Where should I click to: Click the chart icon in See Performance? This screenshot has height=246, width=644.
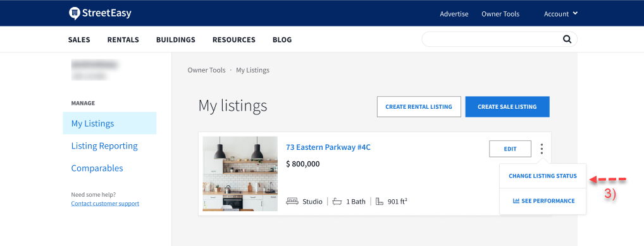(516, 201)
